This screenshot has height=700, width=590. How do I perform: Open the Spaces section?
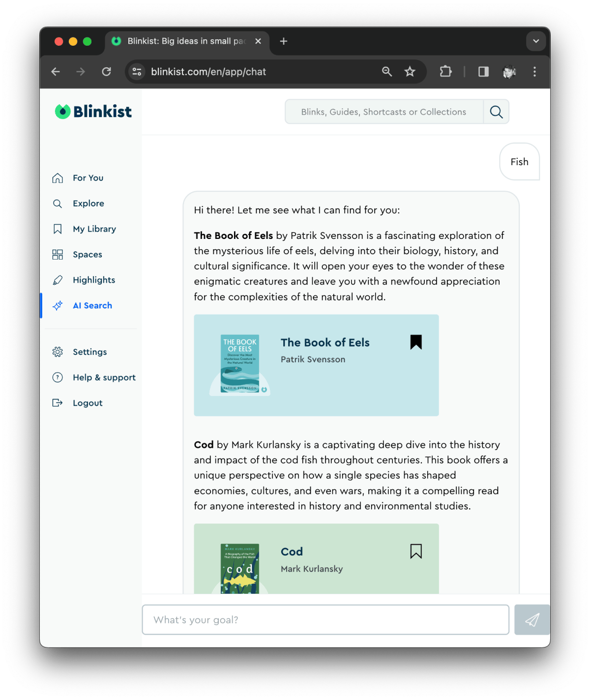[x=88, y=255]
